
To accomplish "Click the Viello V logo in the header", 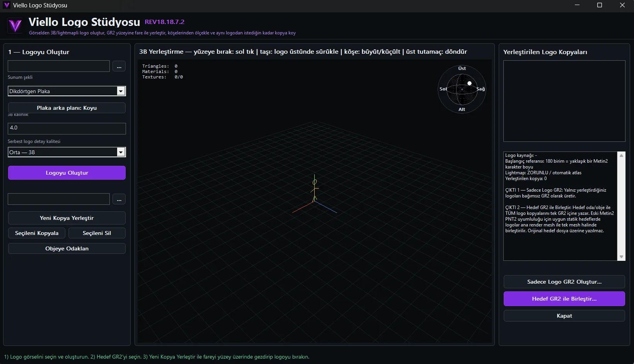I will click(15, 26).
